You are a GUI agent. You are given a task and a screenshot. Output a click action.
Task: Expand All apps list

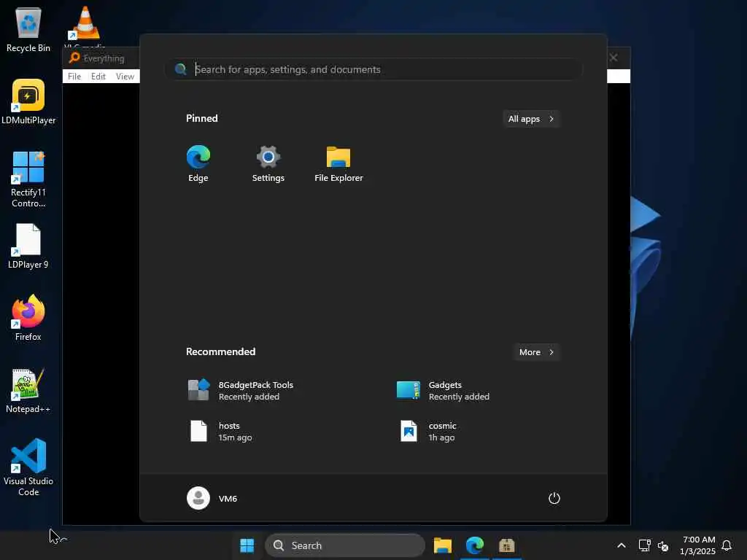(531, 119)
